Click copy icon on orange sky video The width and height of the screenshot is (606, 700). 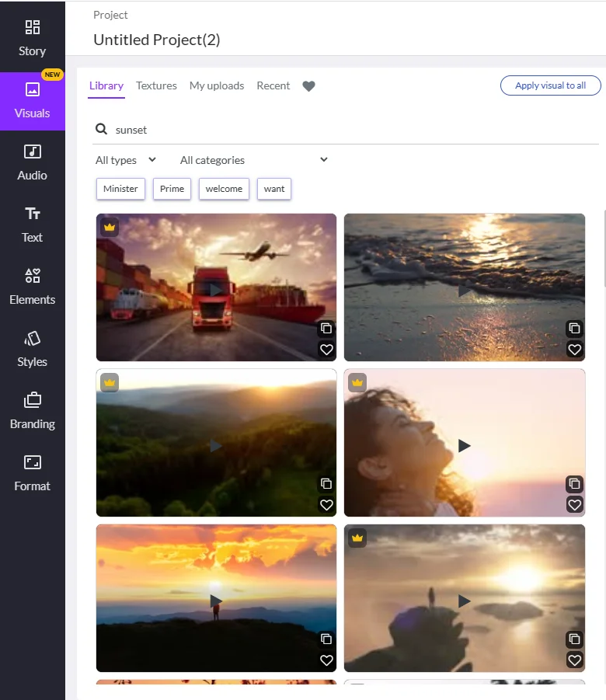point(326,639)
